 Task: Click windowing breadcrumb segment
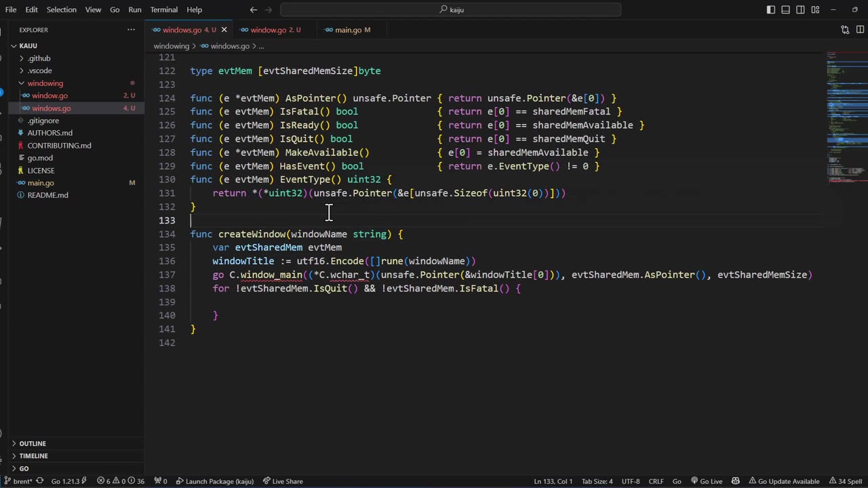(x=171, y=46)
